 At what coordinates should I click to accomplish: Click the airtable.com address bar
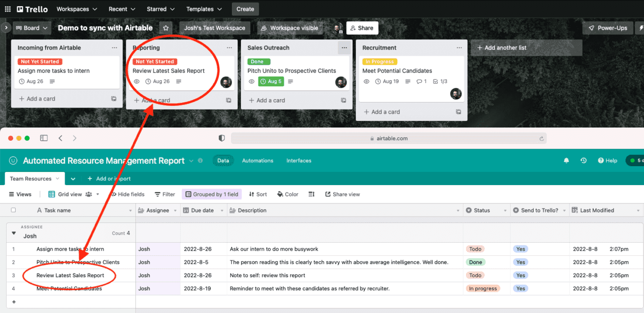[x=389, y=138]
